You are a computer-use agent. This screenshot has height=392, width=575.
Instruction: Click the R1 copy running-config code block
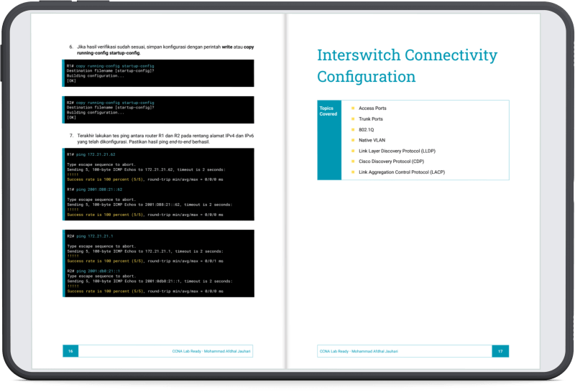(158, 73)
